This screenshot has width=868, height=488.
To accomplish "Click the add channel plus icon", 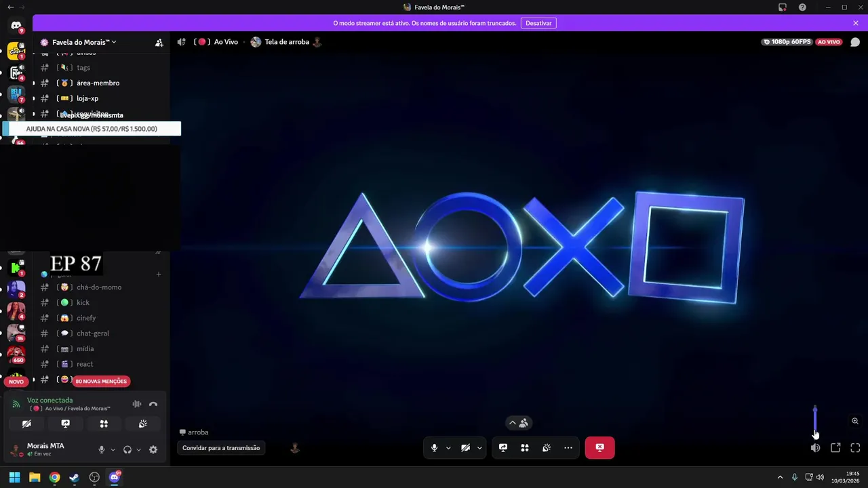I will pyautogui.click(x=159, y=274).
